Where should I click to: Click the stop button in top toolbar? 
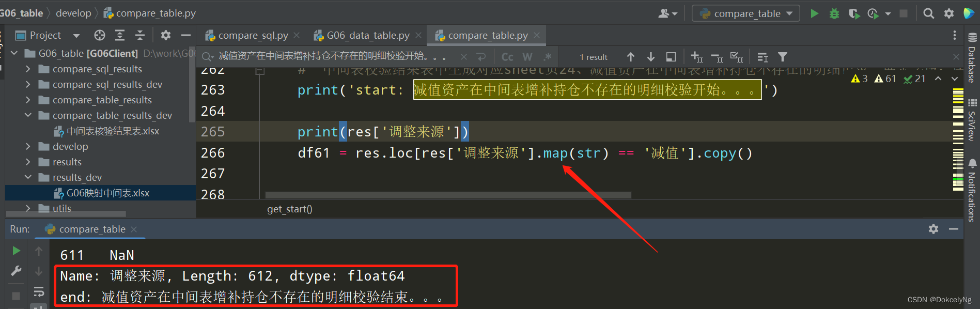[x=904, y=13]
